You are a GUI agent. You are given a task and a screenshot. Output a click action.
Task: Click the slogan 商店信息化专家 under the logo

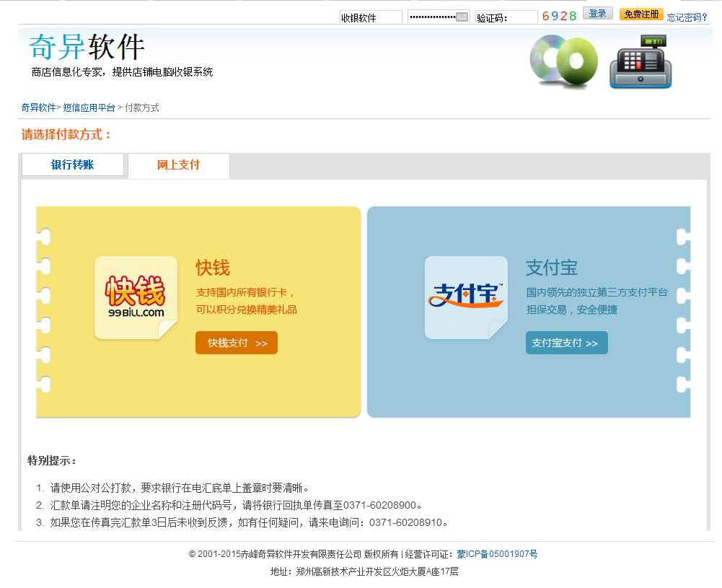click(x=122, y=72)
